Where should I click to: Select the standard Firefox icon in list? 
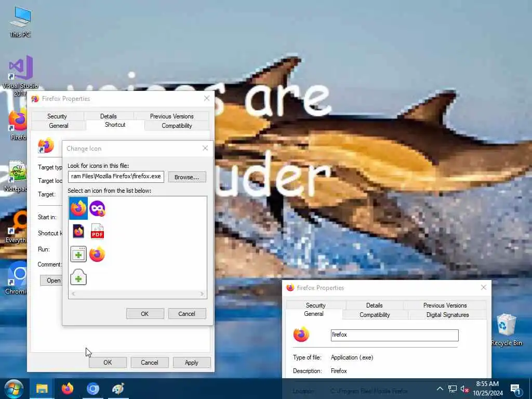[x=78, y=208]
